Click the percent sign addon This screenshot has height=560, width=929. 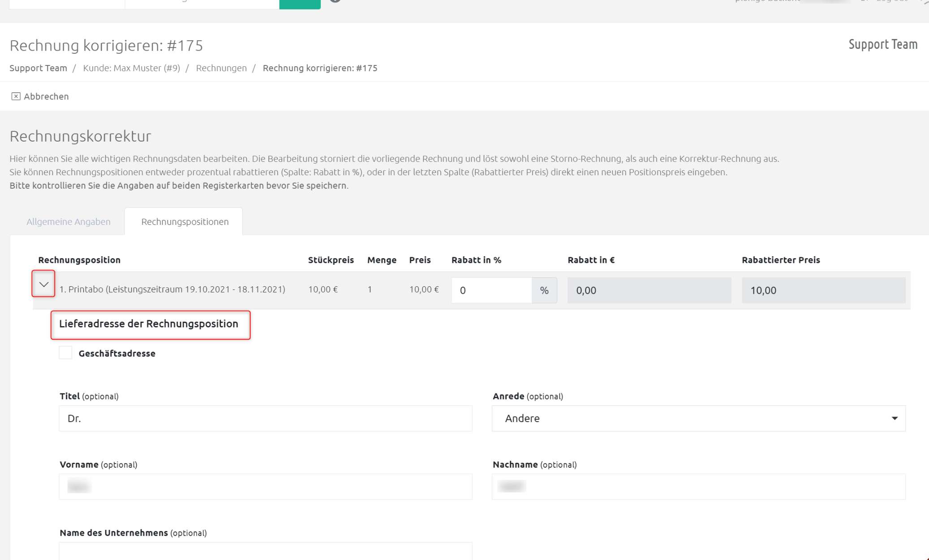[x=544, y=290]
